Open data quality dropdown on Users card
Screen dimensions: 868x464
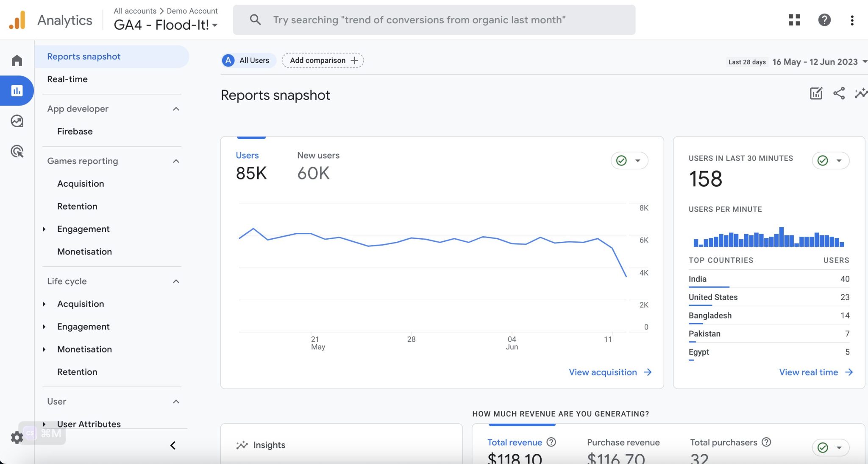(x=629, y=160)
